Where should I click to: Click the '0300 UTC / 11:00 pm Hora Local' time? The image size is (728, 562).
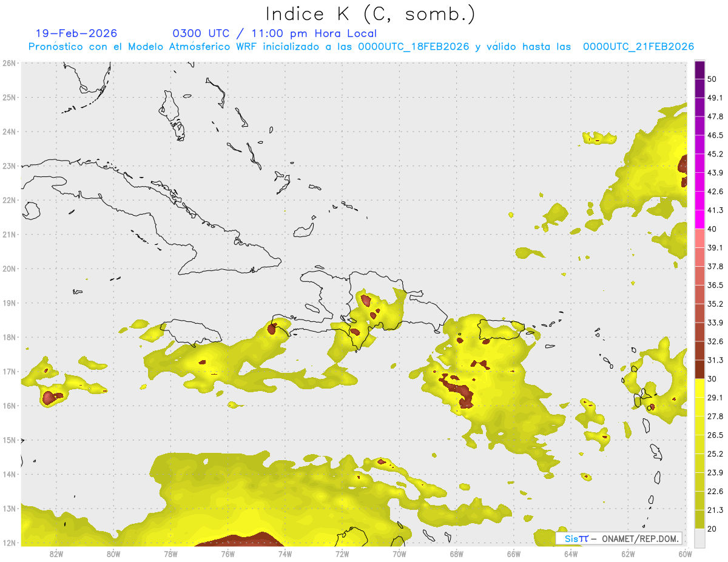pyautogui.click(x=275, y=33)
